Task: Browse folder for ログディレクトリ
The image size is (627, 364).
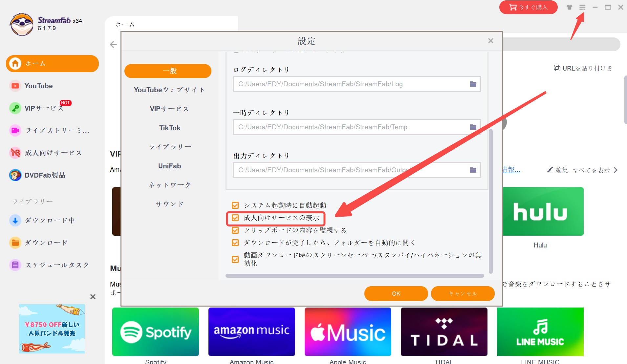Action: point(473,84)
